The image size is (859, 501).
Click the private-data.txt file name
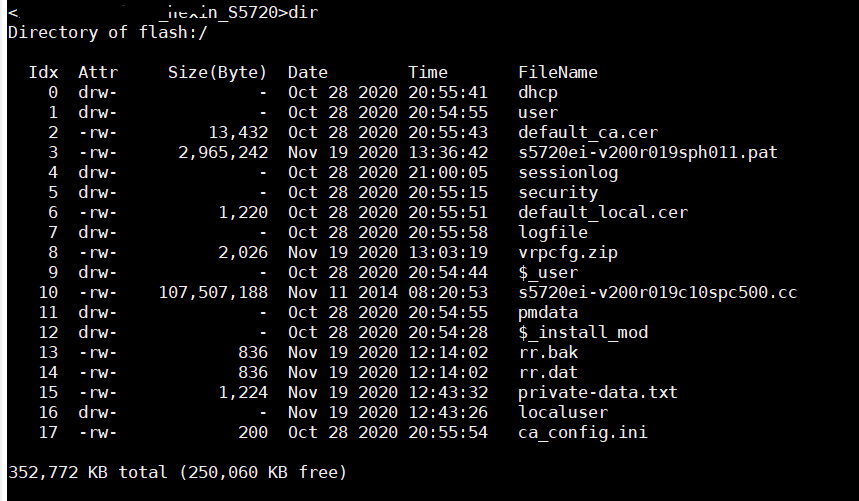(x=597, y=392)
